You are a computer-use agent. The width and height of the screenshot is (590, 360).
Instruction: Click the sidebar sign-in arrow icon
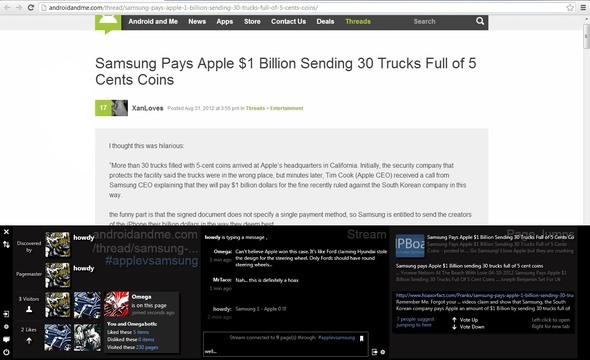point(6,314)
